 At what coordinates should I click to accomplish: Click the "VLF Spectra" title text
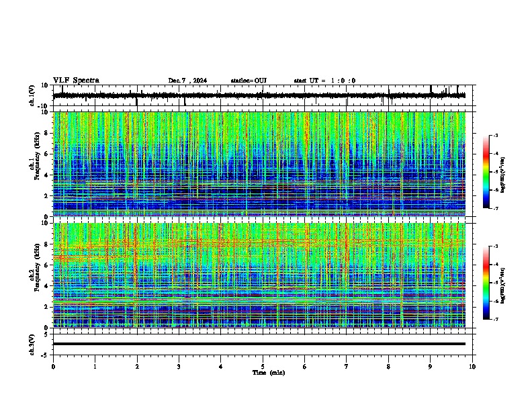point(76,81)
